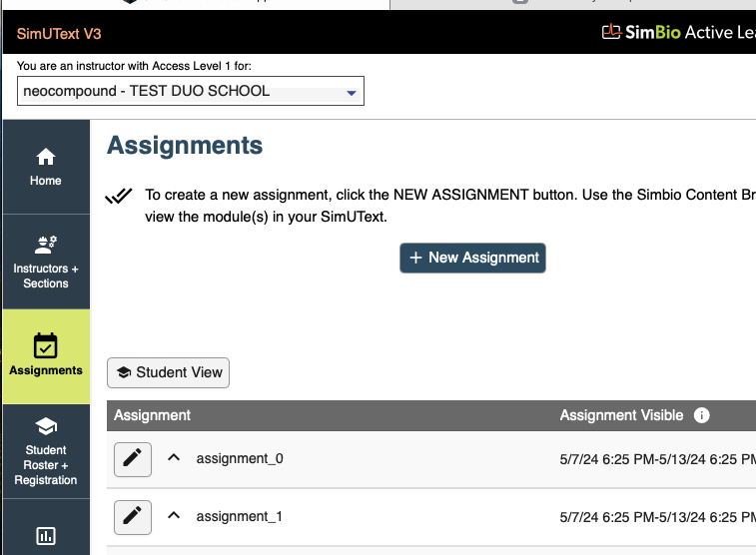Open the neocompound - TEST DUO SCHOOL dropdown
The image size is (756, 555).
(191, 91)
